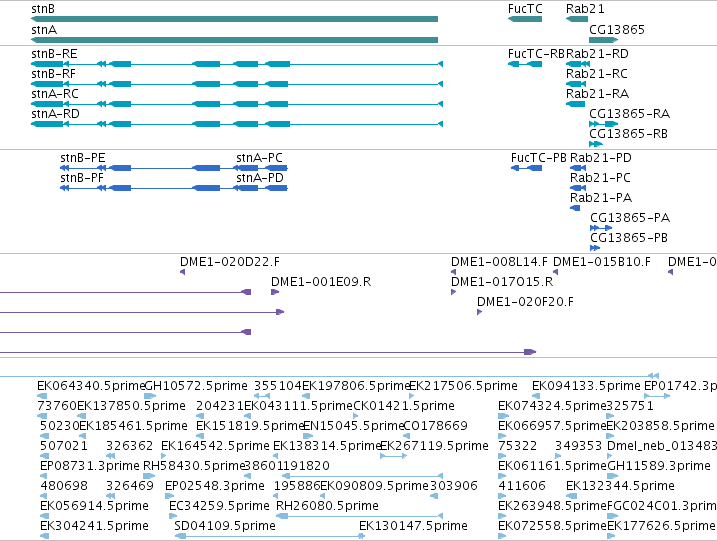Open the stnB-RE transcript label

pos(54,54)
